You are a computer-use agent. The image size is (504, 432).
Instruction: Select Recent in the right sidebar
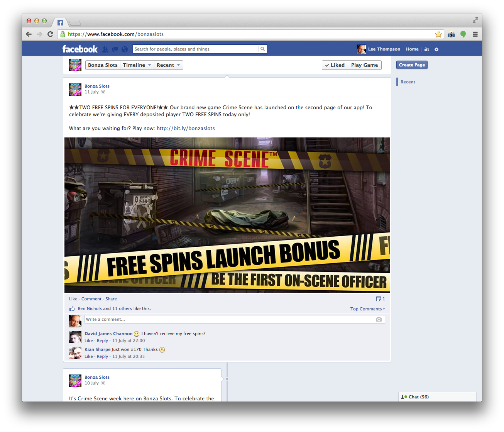click(x=408, y=82)
